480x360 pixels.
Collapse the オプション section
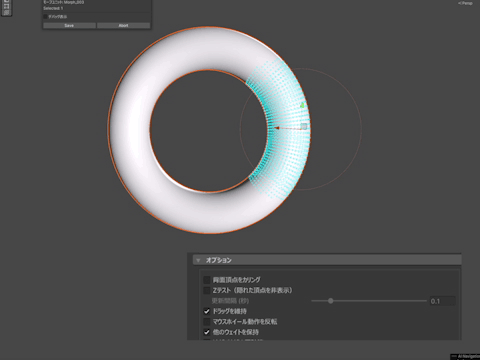[198, 260]
